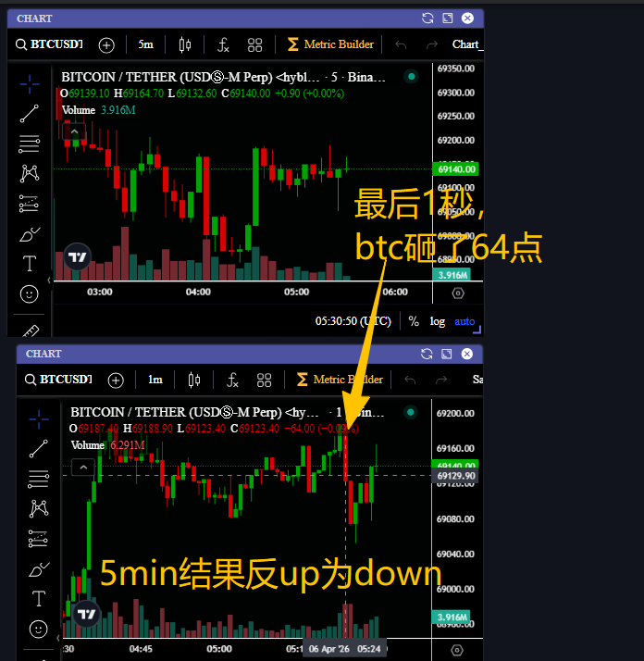Open candle chart style in bottom chart
644x661 pixels.
[x=194, y=380]
